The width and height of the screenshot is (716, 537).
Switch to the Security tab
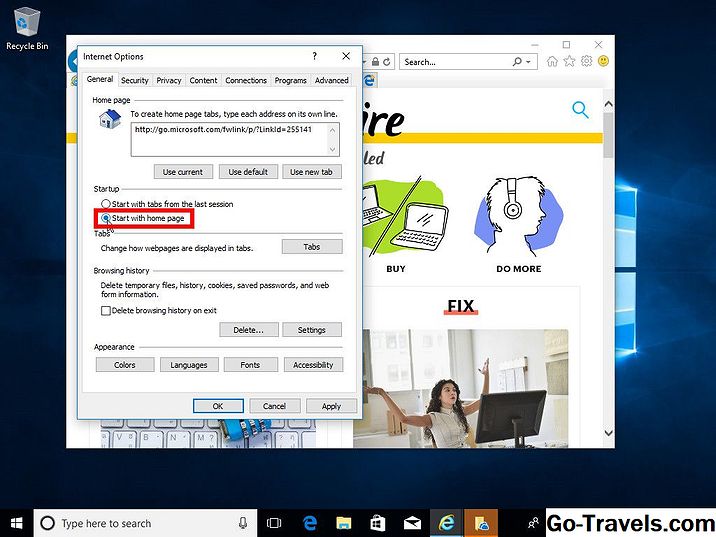tap(135, 80)
